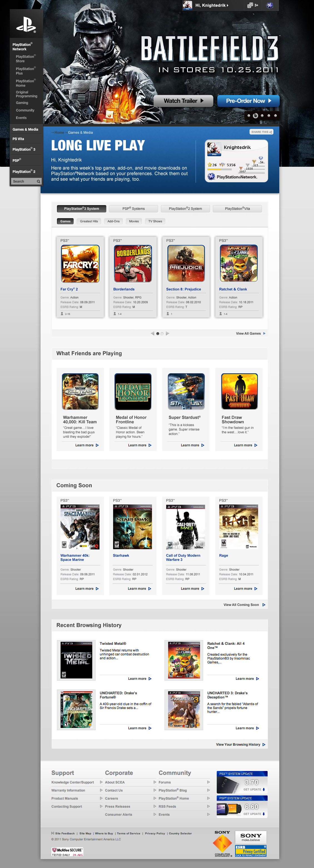The image size is (314, 868).
Task: Click the PS3 system update download arrow
Action: 264,790
